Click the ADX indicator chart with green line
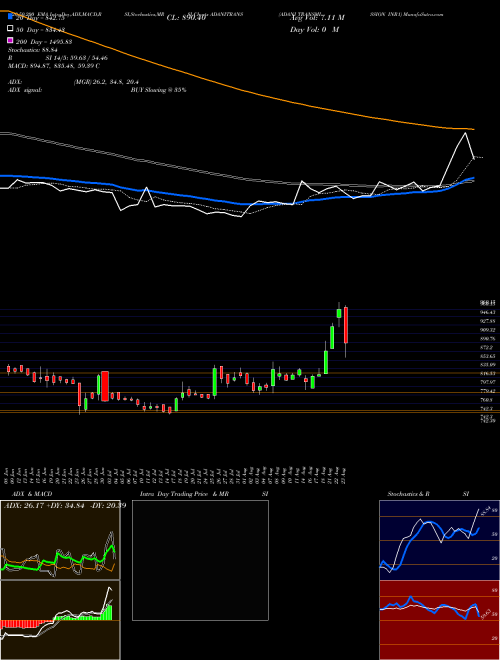Image resolution: width=500 pixels, height=660 pixels. [x=60, y=540]
